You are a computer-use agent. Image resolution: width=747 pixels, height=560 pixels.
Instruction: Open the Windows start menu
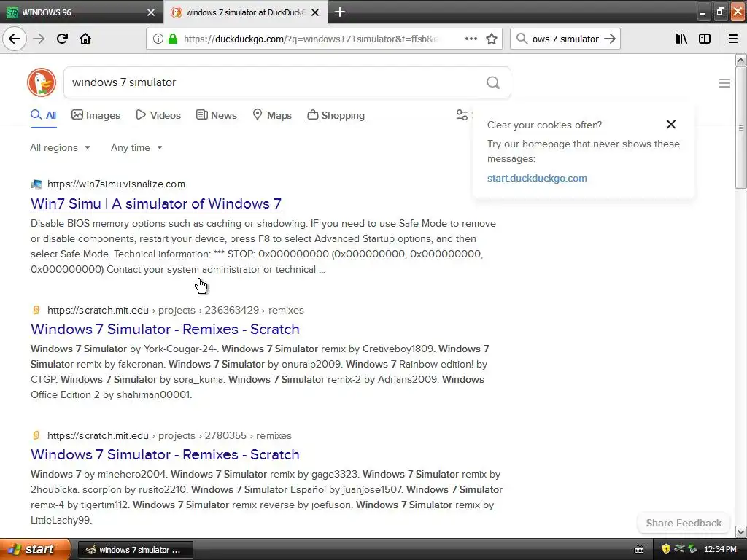pos(35,549)
